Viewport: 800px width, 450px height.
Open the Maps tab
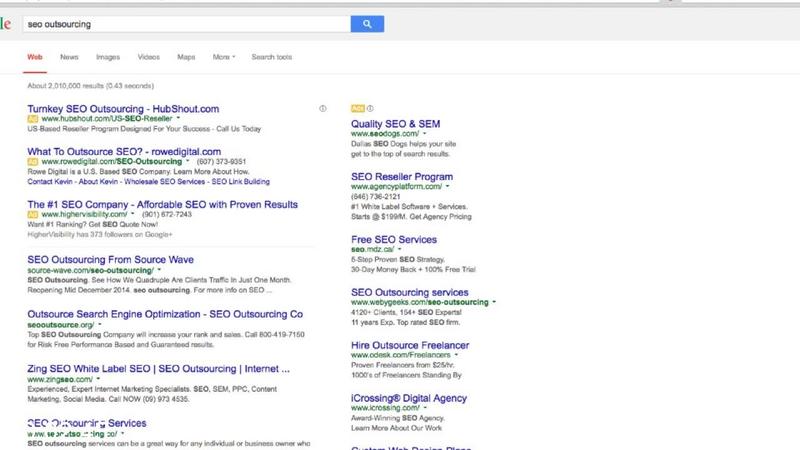pos(186,57)
